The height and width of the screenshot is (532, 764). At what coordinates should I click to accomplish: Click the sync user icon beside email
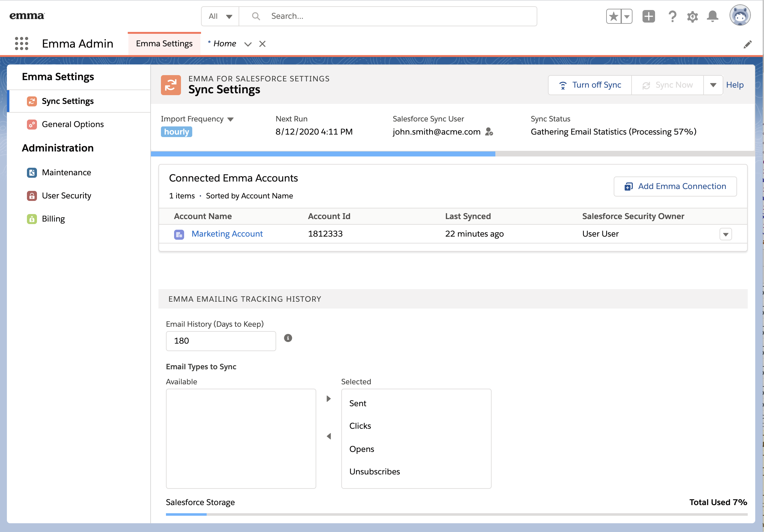(x=489, y=132)
